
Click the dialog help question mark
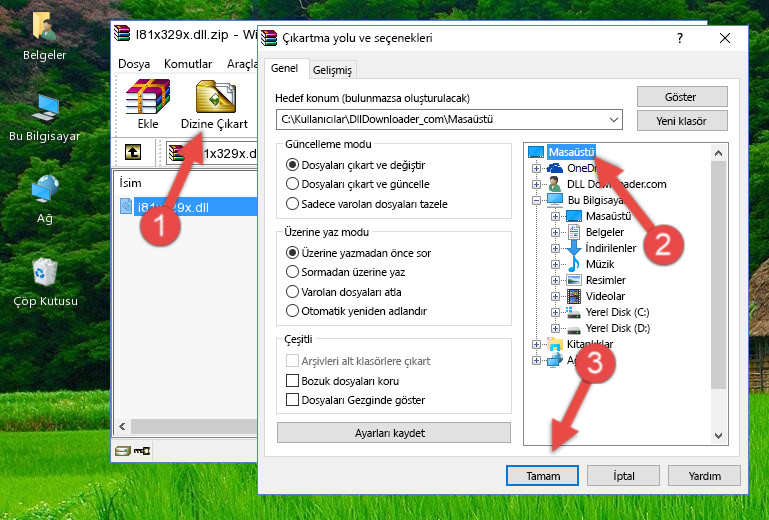[680, 38]
